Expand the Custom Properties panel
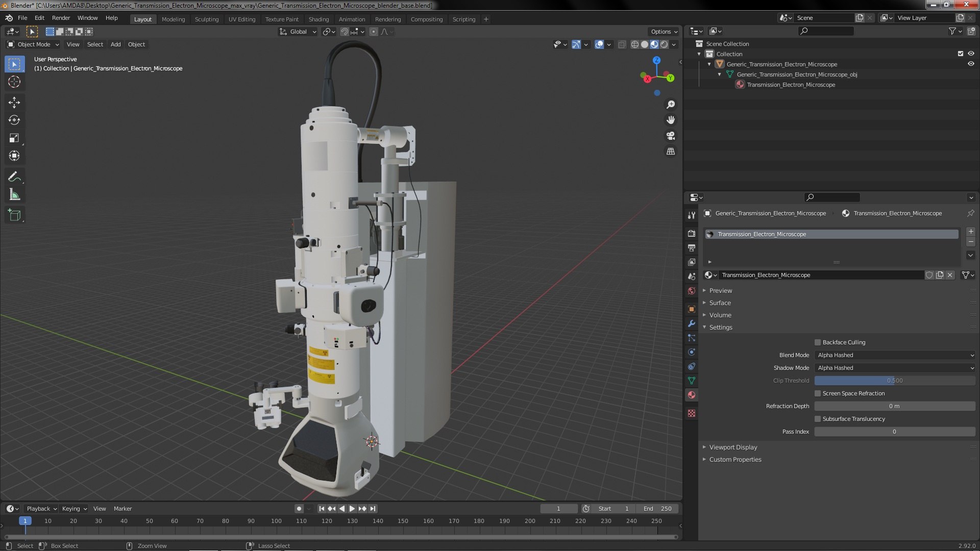Image resolution: width=980 pixels, height=551 pixels. point(735,460)
